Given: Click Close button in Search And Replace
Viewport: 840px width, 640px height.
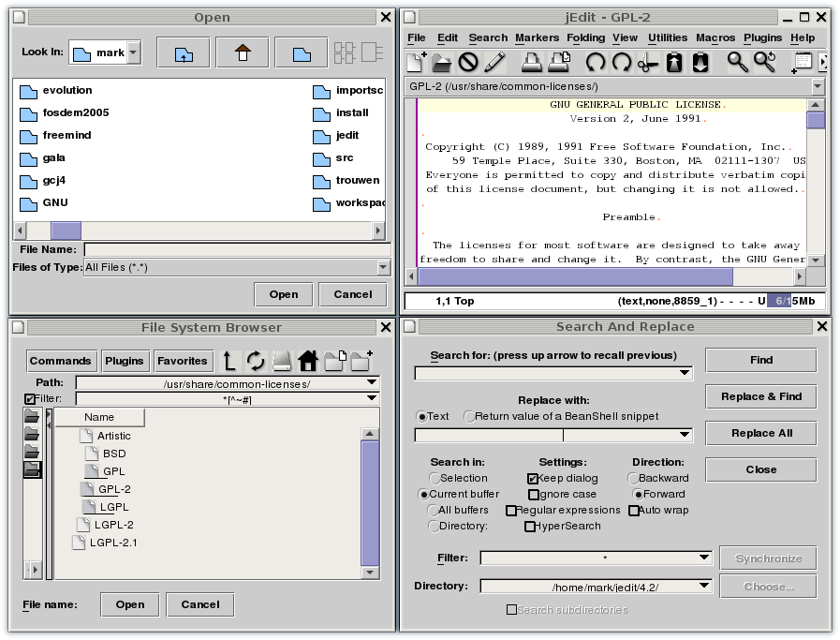Looking at the screenshot, I should [x=760, y=469].
